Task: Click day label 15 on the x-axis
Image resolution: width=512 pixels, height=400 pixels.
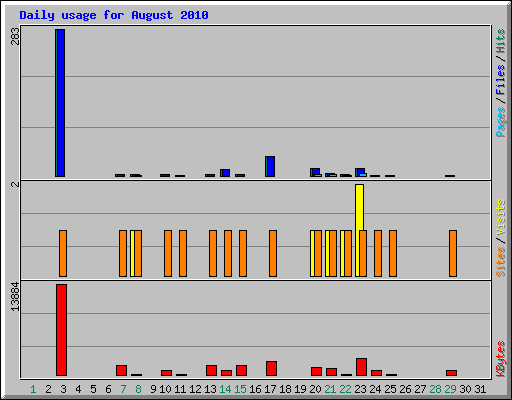Action: [x=240, y=389]
